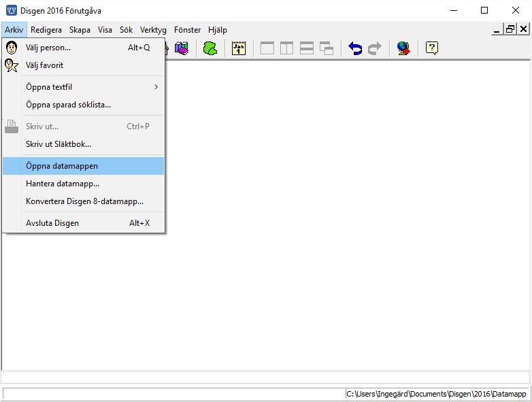This screenshot has height=402, width=532.
Task: Select the side-by-side window layout icon
Action: click(x=286, y=48)
